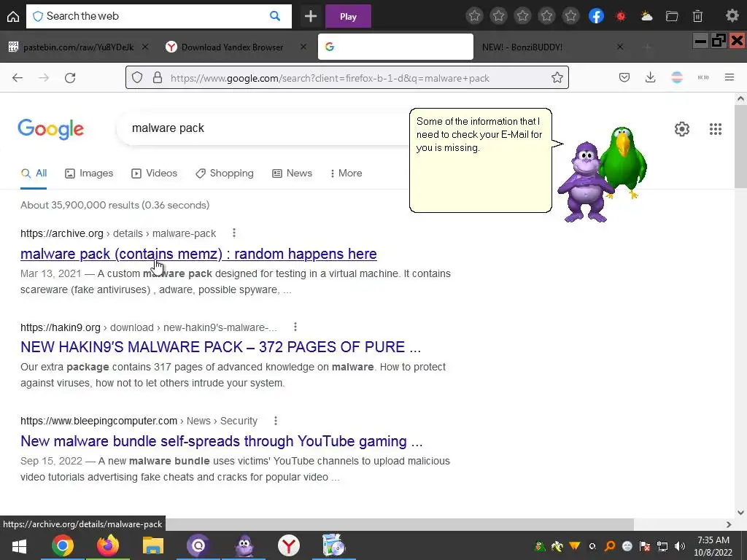Open the gear settings icon in top bar
The height and width of the screenshot is (560, 747).
pyautogui.click(x=732, y=16)
